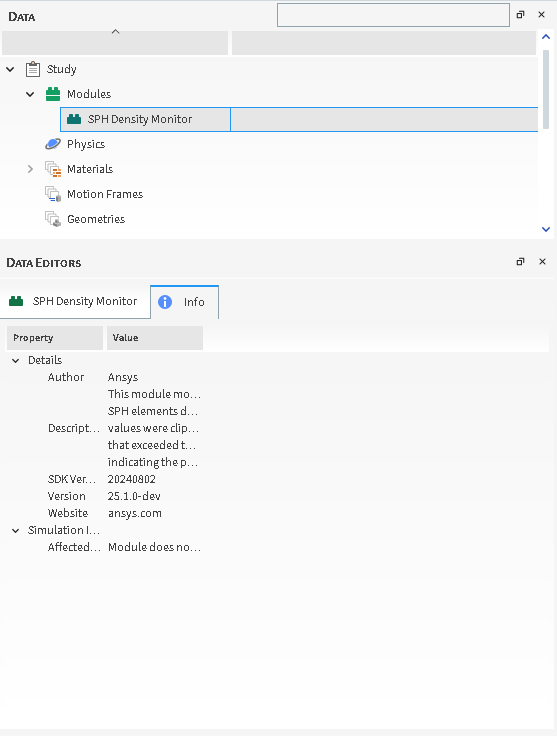Close the Data panel

(542, 15)
